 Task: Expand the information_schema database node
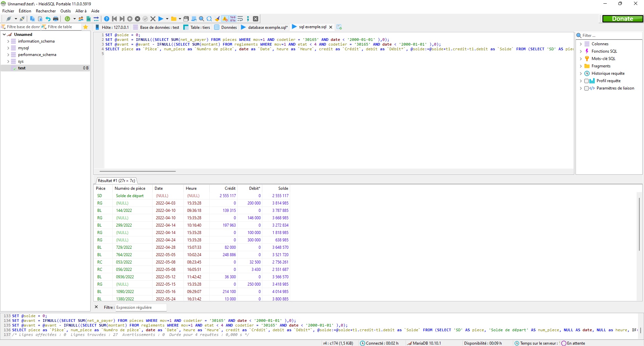click(8, 41)
